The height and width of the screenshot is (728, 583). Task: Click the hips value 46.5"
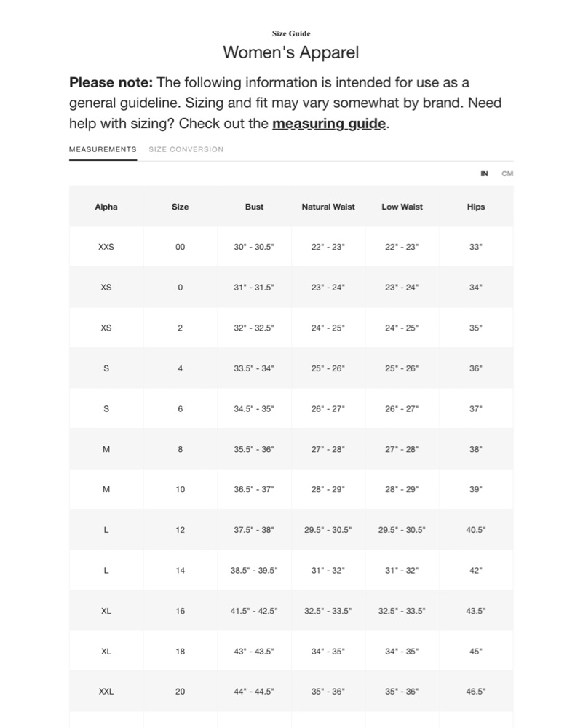(476, 692)
